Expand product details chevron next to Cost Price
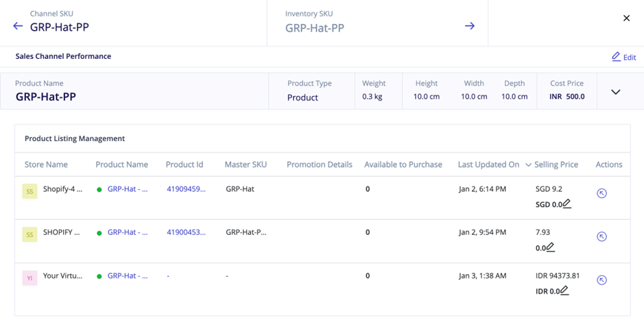This screenshot has width=644, height=320. [x=615, y=92]
